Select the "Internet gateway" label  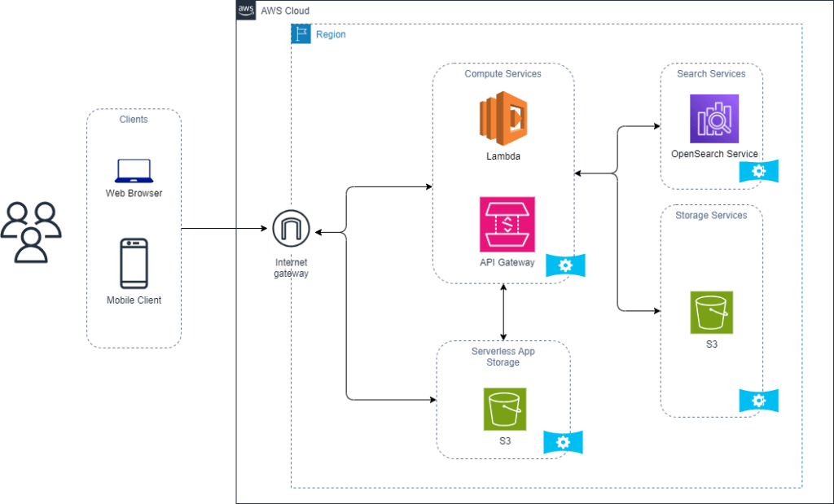[291, 268]
